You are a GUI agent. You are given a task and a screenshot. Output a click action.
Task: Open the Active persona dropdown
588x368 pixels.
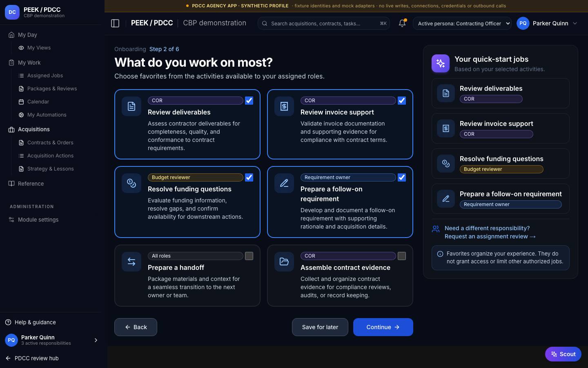[462, 23]
